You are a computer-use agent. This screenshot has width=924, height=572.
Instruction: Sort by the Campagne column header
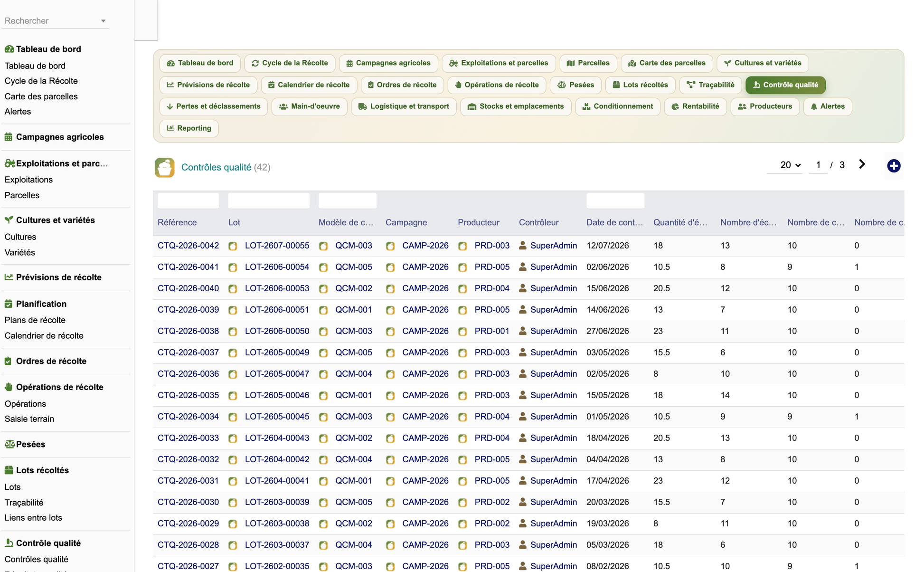click(x=406, y=222)
